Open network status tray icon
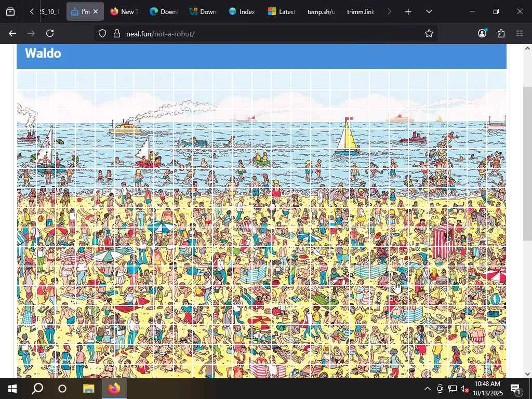 tap(453, 389)
